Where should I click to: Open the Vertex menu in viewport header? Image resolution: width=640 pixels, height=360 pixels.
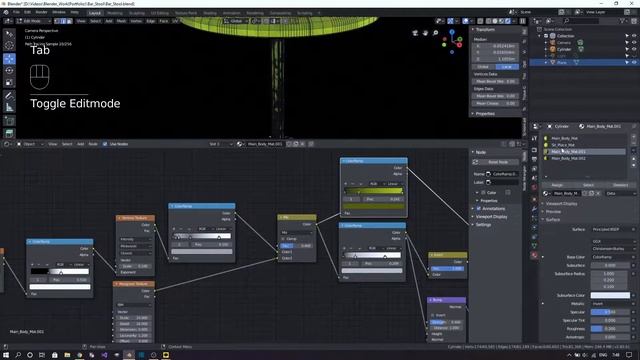coord(136,21)
